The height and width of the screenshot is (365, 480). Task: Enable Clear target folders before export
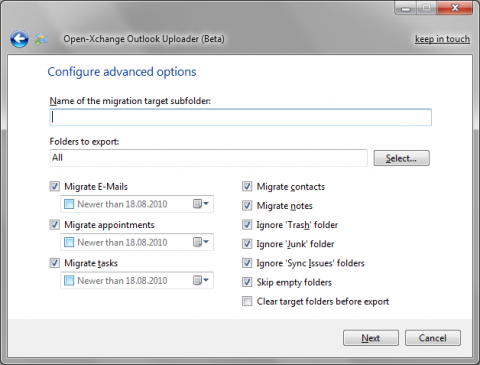[x=247, y=301]
